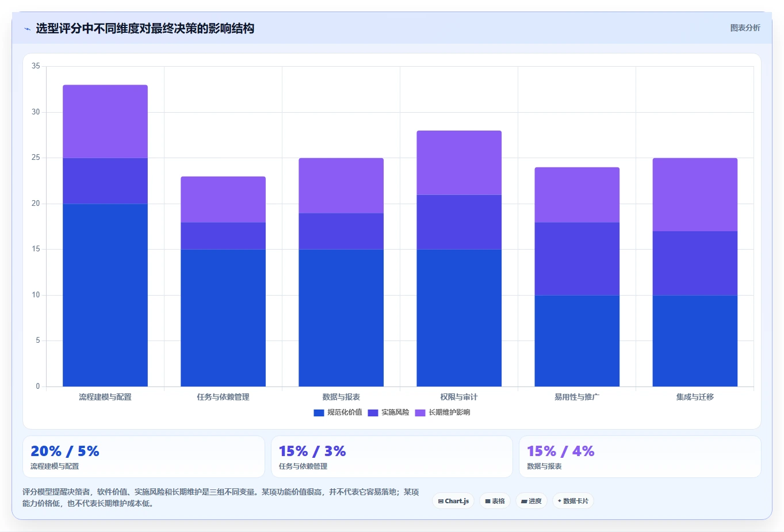This screenshot has height=532, width=784.
Task: Click the 数据卡片 pill
Action: [573, 501]
